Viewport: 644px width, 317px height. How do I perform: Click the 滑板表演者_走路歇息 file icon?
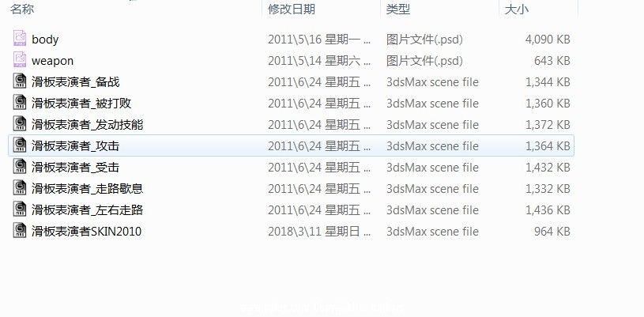click(x=20, y=188)
